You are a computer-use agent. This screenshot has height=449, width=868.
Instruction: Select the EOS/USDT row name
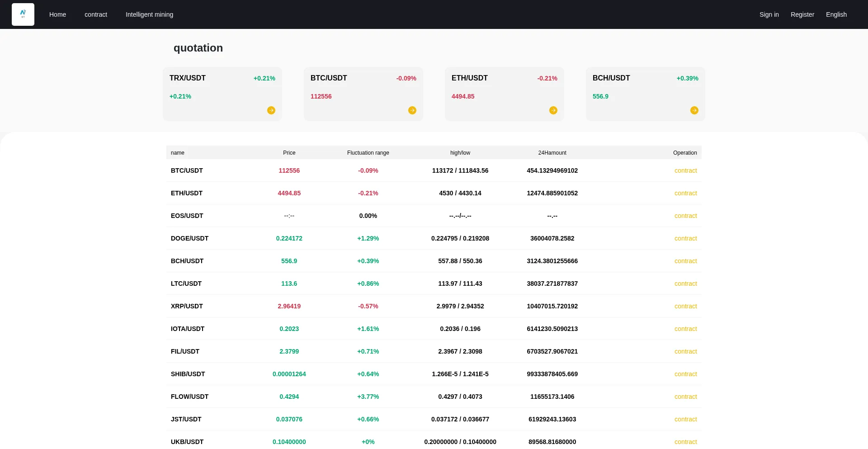point(187,216)
